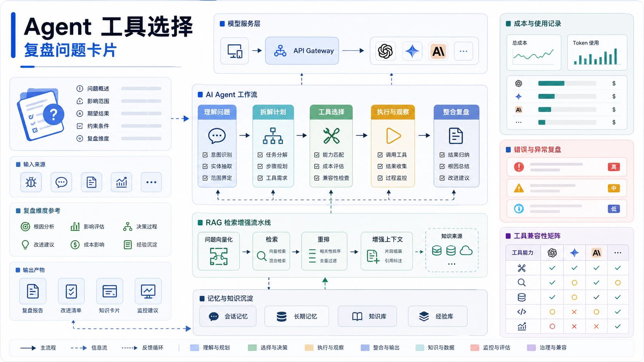Select the OpenAI logo in 模型服务层
Viewport: 644px width, 362px height.
click(x=385, y=51)
